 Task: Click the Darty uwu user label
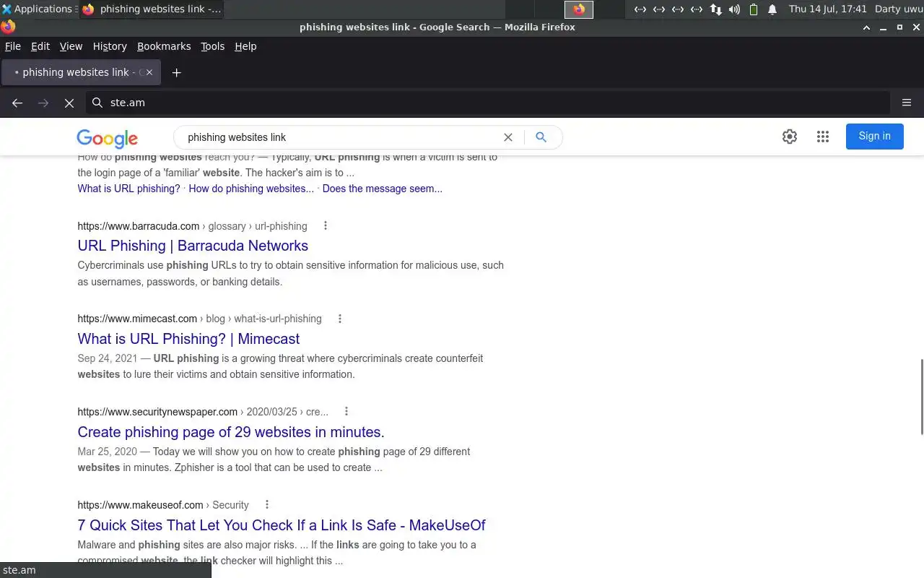click(898, 9)
